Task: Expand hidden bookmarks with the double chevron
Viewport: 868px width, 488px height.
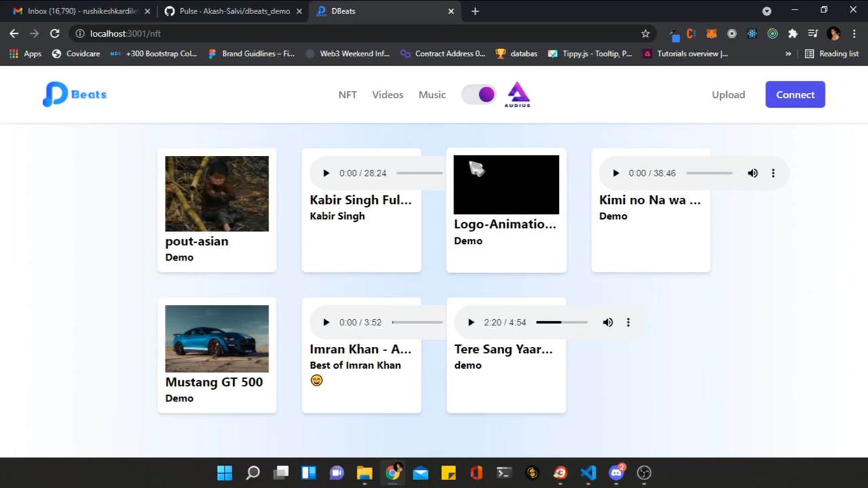Action: click(x=788, y=54)
